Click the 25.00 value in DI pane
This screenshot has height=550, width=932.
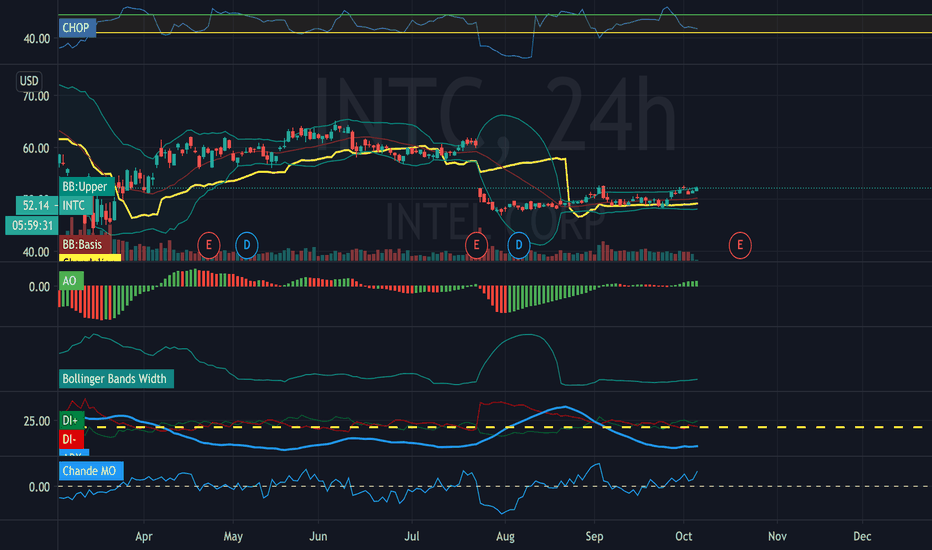(36, 422)
